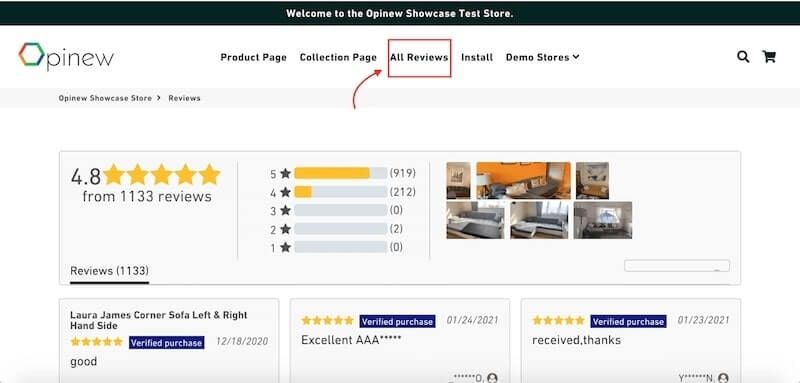Click Opinew Showcase Store breadcrumb link
800x383 pixels.
coord(105,98)
